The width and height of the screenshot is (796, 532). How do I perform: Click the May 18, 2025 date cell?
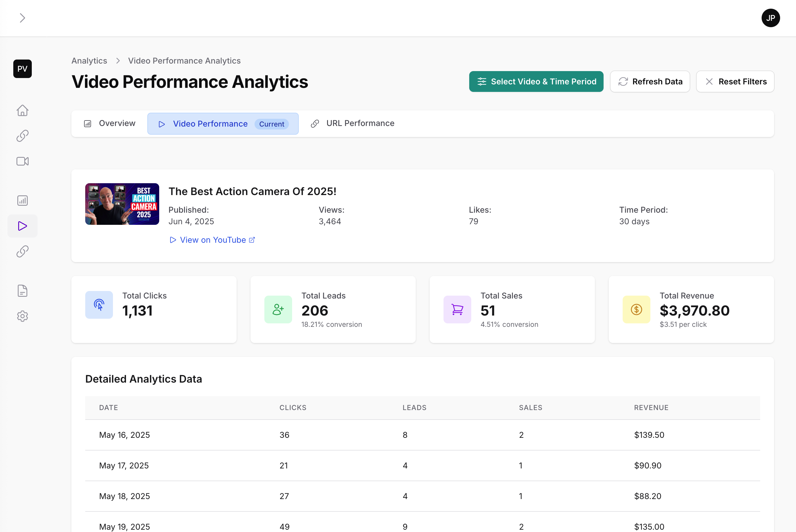(125, 496)
